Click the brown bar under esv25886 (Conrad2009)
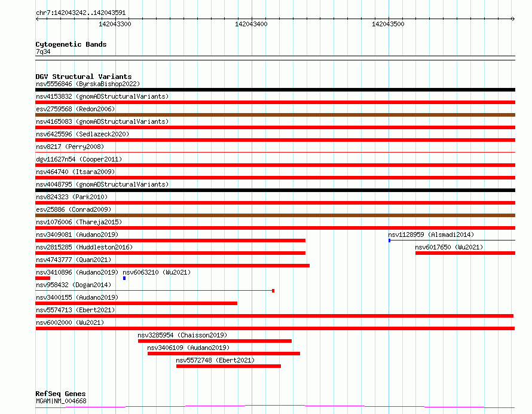 (275, 215)
